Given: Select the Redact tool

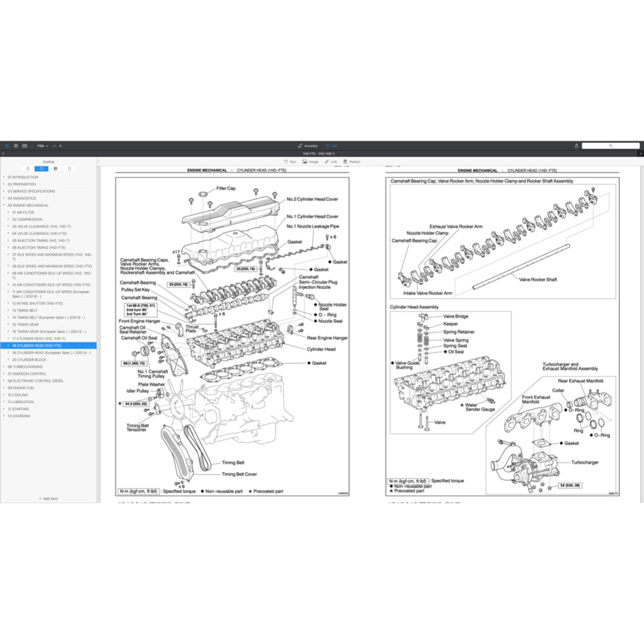Looking at the screenshot, I should [x=352, y=162].
